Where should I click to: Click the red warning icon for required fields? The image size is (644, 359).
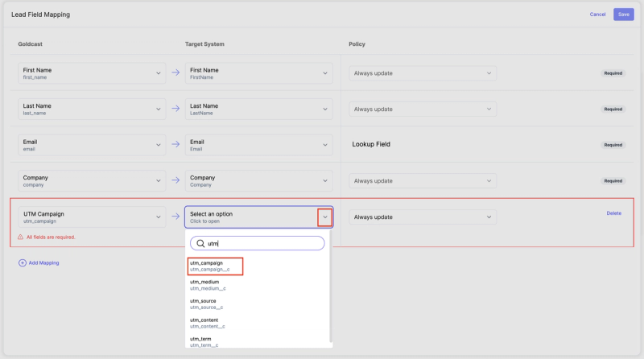pos(21,237)
